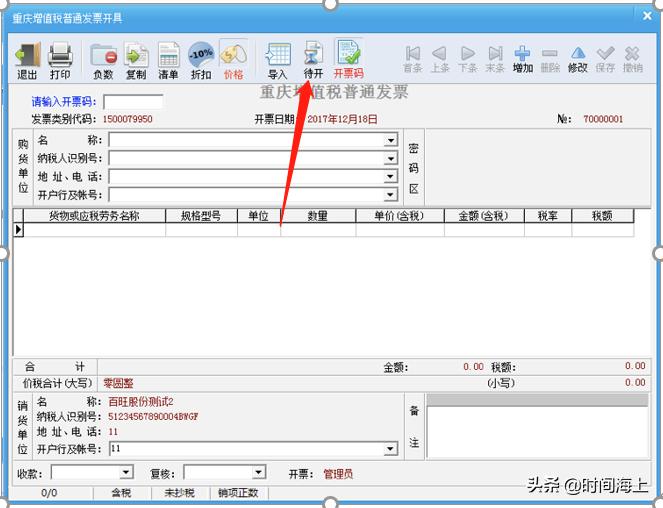663x508 pixels.
Task: Expand the buyer 地址、电话 dropdown
Action: [391, 176]
